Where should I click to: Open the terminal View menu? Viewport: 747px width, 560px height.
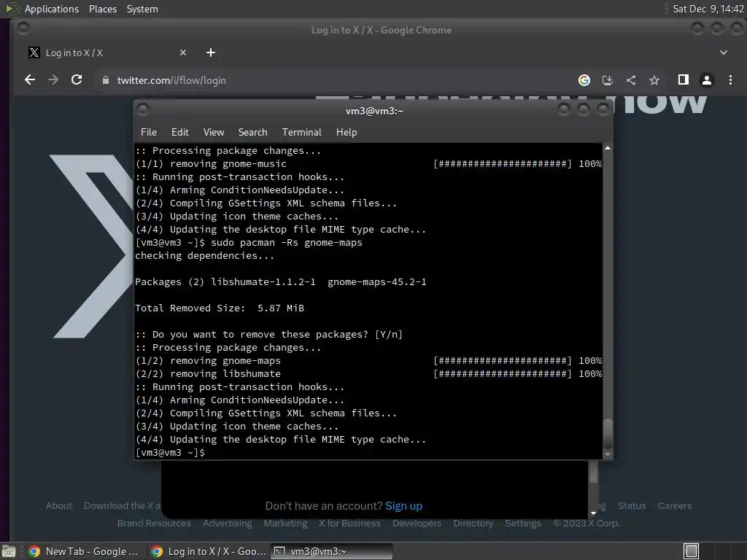pos(214,132)
